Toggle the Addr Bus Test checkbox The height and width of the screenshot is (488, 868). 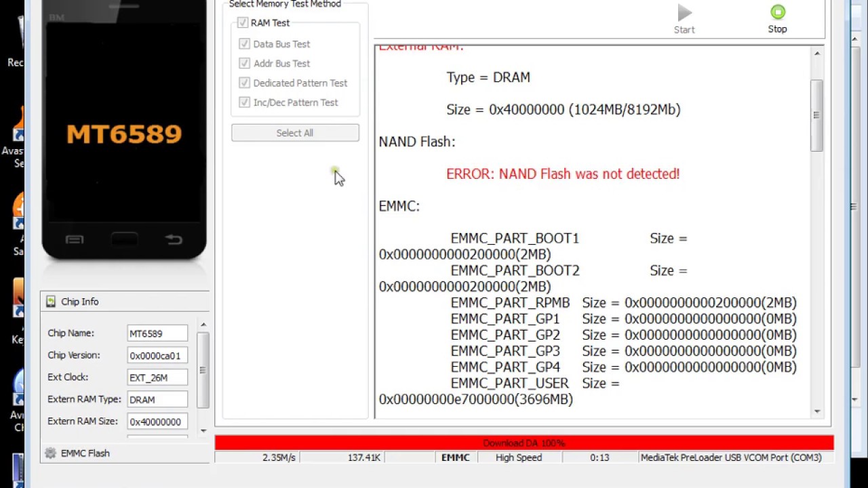coord(245,64)
